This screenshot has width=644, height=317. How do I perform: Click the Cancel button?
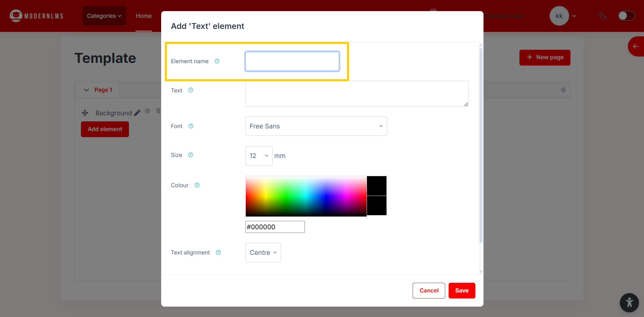[x=429, y=290]
